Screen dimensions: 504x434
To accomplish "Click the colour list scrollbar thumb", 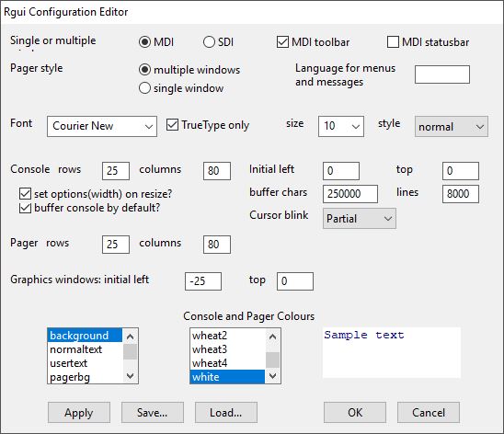I will coord(272,360).
